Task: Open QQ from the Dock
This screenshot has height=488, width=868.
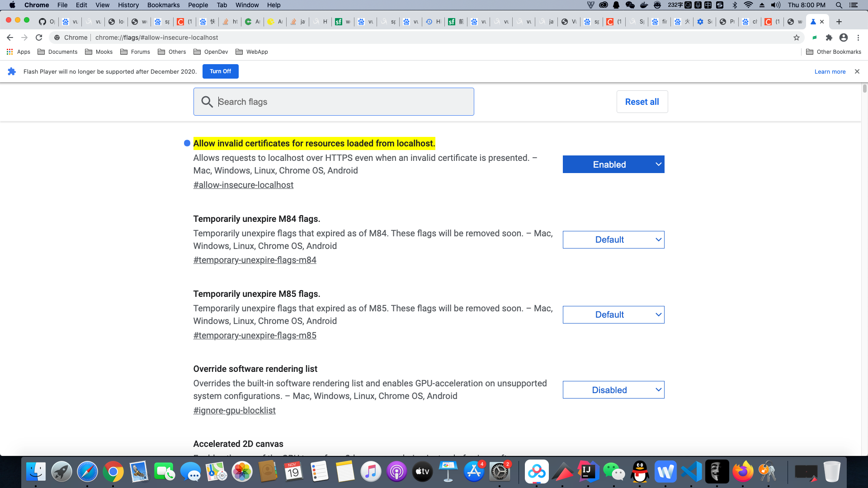Action: pyautogui.click(x=639, y=471)
